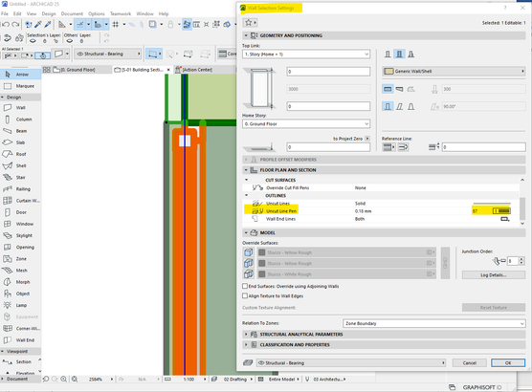Viewport: 532px width, 392px height.
Task: Select the Opening tool
Action: pos(20,248)
